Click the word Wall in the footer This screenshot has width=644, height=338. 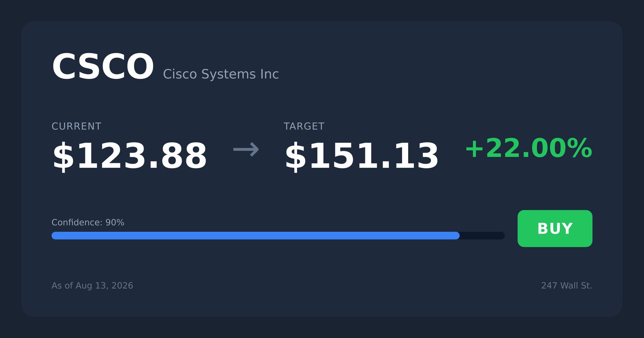569,286
